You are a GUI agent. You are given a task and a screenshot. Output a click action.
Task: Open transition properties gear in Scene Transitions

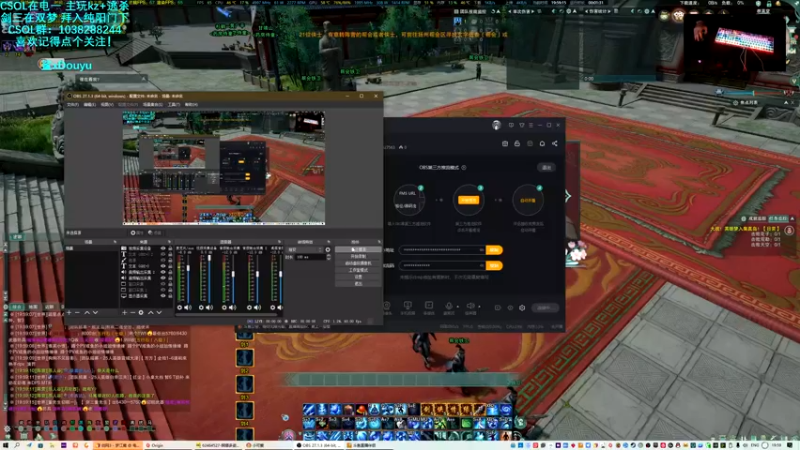pos(328,250)
